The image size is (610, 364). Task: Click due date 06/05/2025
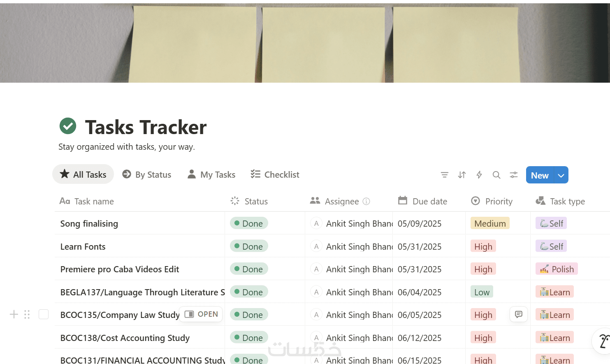420,315
